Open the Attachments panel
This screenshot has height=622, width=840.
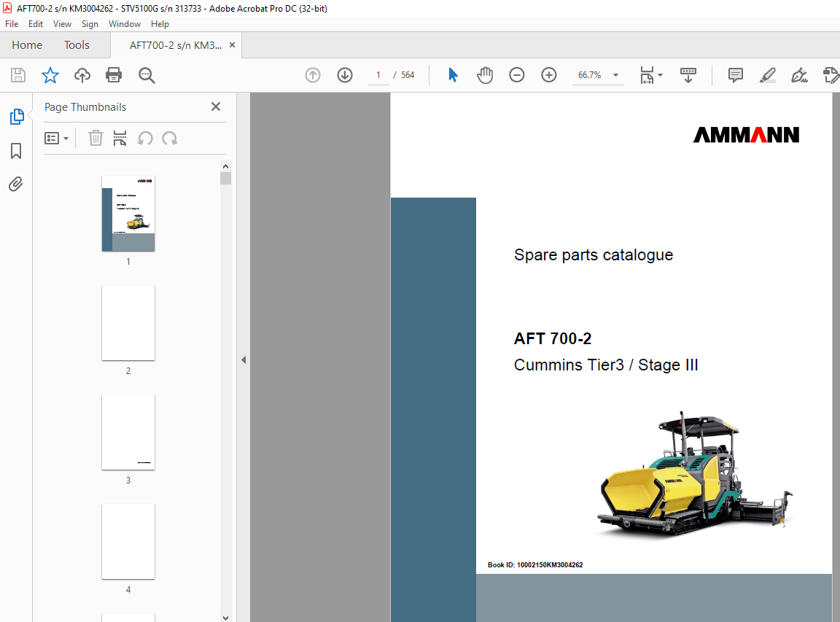(x=16, y=184)
